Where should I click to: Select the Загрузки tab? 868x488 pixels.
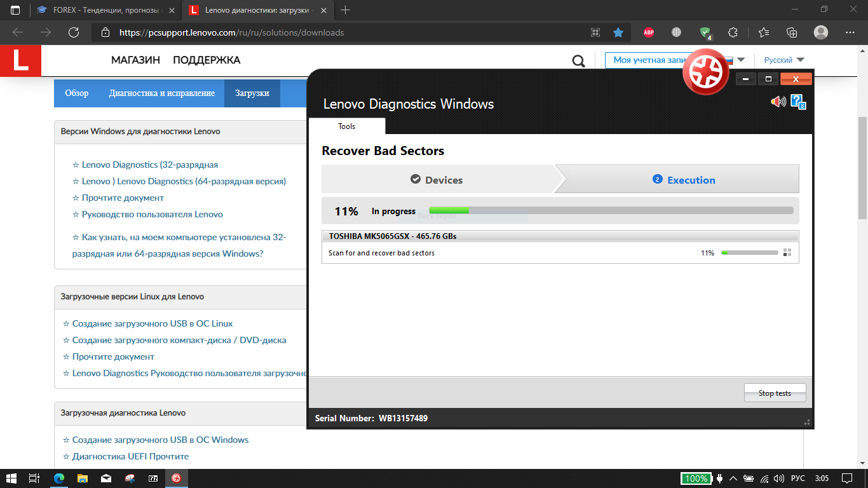click(252, 93)
